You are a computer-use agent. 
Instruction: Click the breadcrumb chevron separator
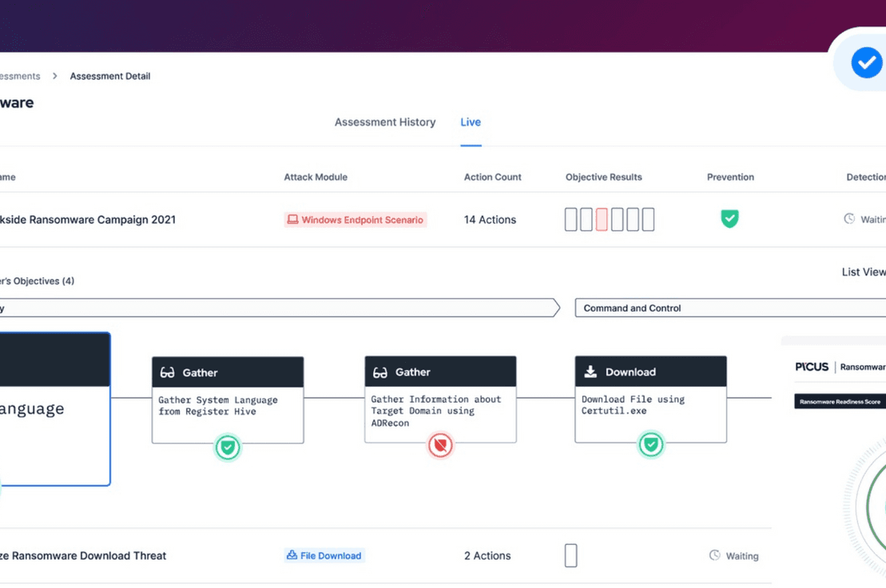click(55, 76)
